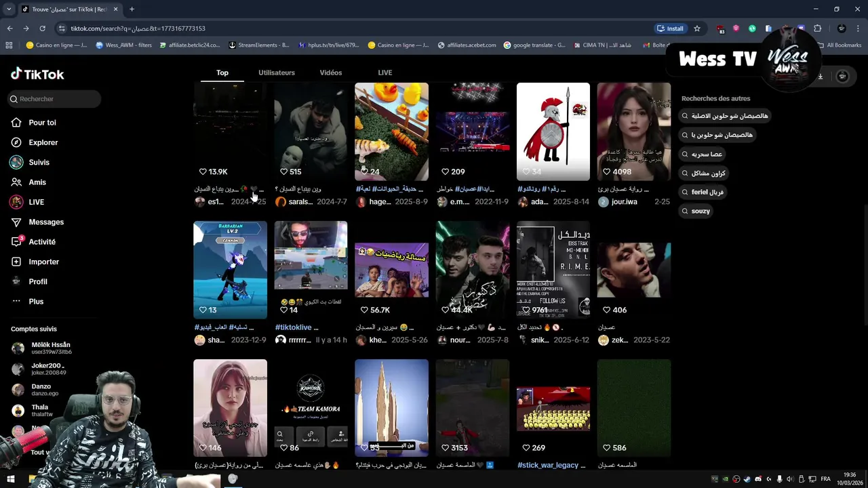Open affiliates.acebet.com bookmark

pos(467,45)
